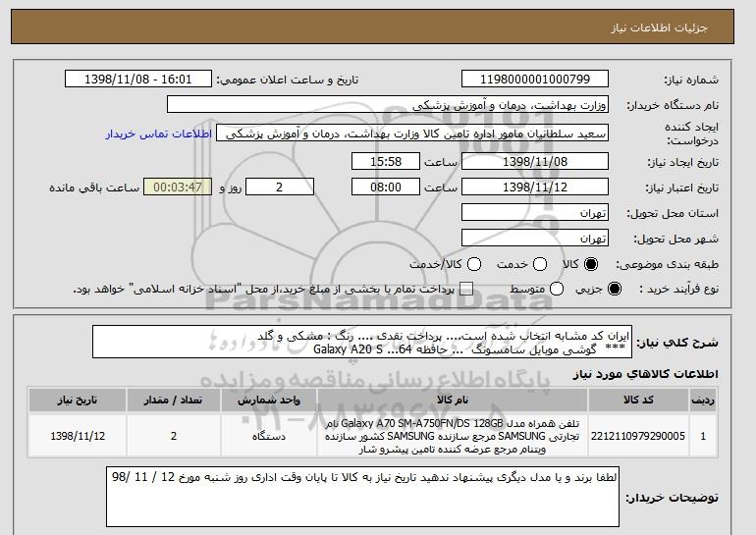
Task: Click the نام کالا column header
Action: (x=453, y=401)
